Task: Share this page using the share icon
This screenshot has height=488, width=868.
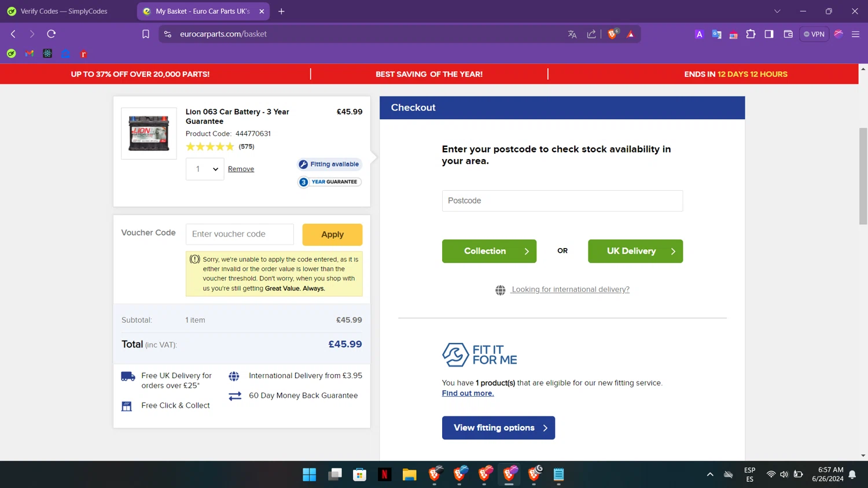Action: click(591, 34)
